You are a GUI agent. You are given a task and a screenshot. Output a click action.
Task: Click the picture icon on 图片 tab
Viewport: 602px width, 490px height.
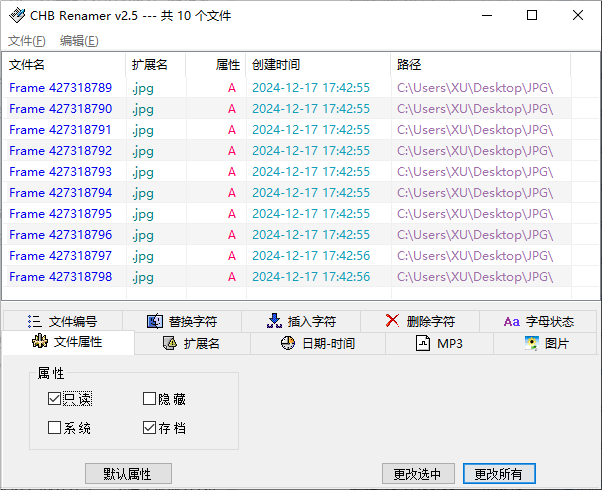pos(532,343)
